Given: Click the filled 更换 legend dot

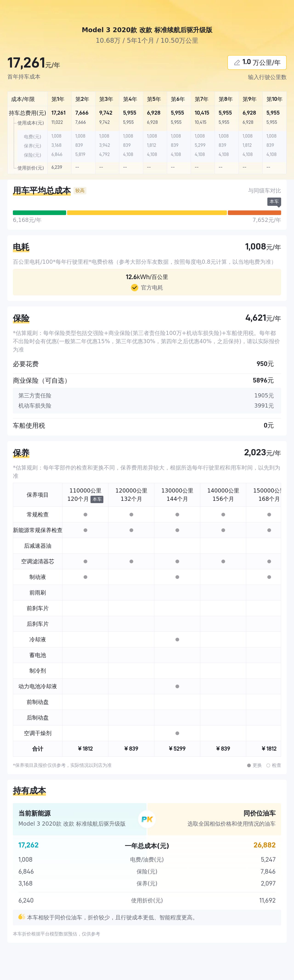Looking at the screenshot, I should click(249, 765).
